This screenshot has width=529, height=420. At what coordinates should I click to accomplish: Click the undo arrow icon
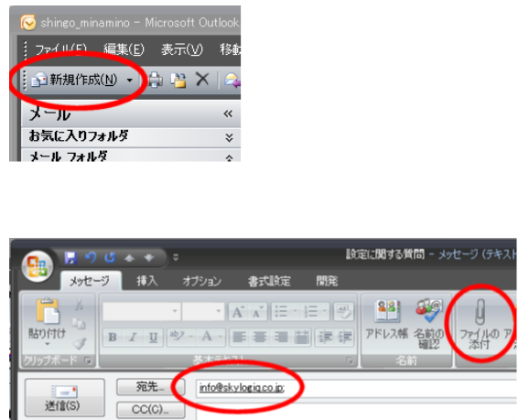(x=90, y=258)
